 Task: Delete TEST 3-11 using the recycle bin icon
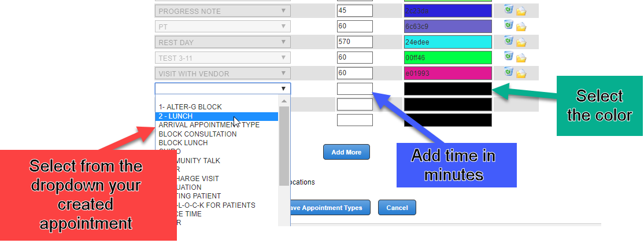pyautogui.click(x=509, y=56)
